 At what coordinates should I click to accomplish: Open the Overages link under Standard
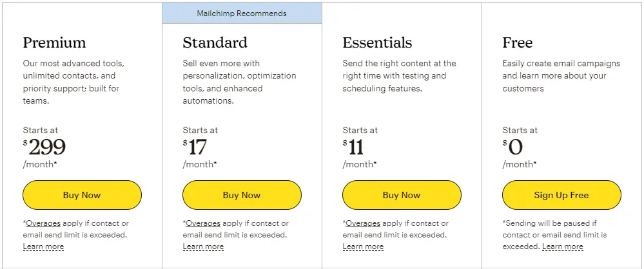[204, 223]
